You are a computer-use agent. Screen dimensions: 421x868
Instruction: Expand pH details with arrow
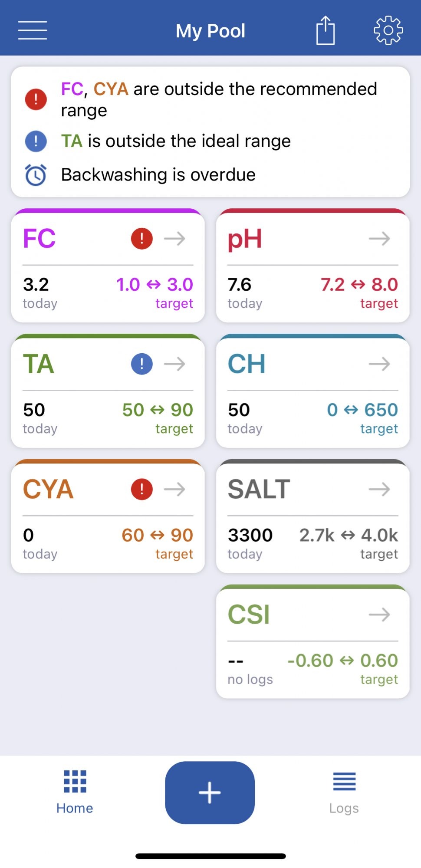(x=379, y=238)
